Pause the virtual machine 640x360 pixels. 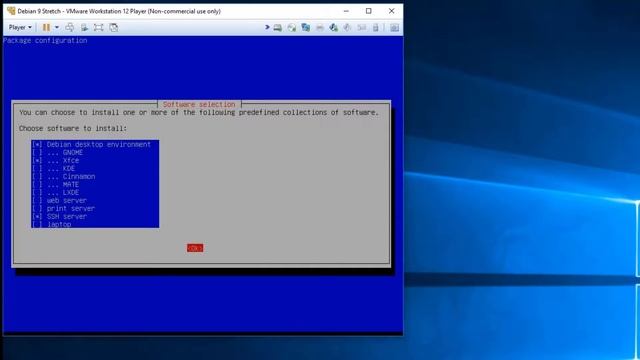[x=46, y=27]
